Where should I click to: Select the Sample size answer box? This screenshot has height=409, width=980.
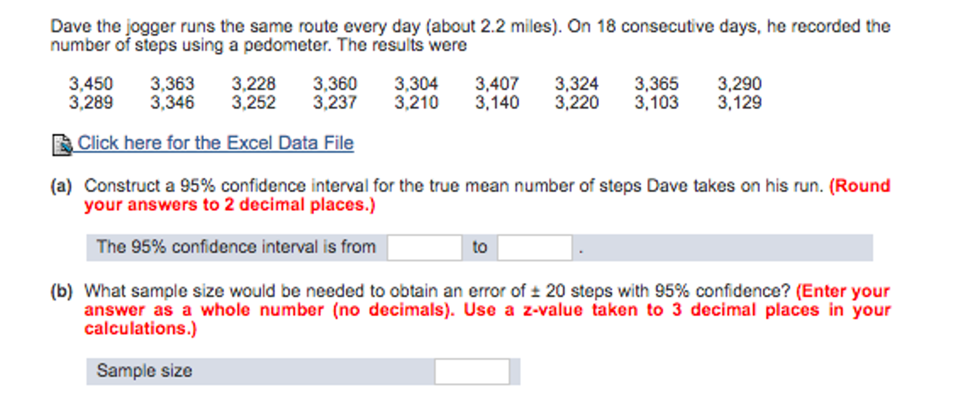[472, 372]
